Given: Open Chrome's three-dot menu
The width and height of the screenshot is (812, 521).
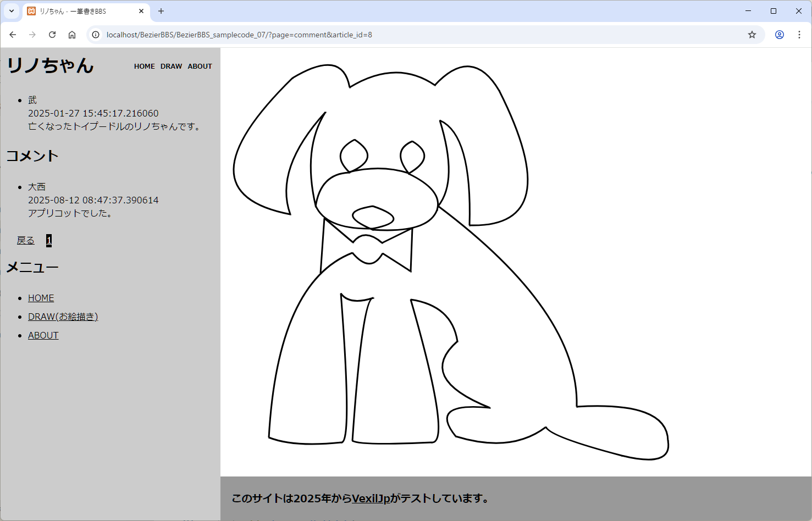Looking at the screenshot, I should click(x=799, y=35).
